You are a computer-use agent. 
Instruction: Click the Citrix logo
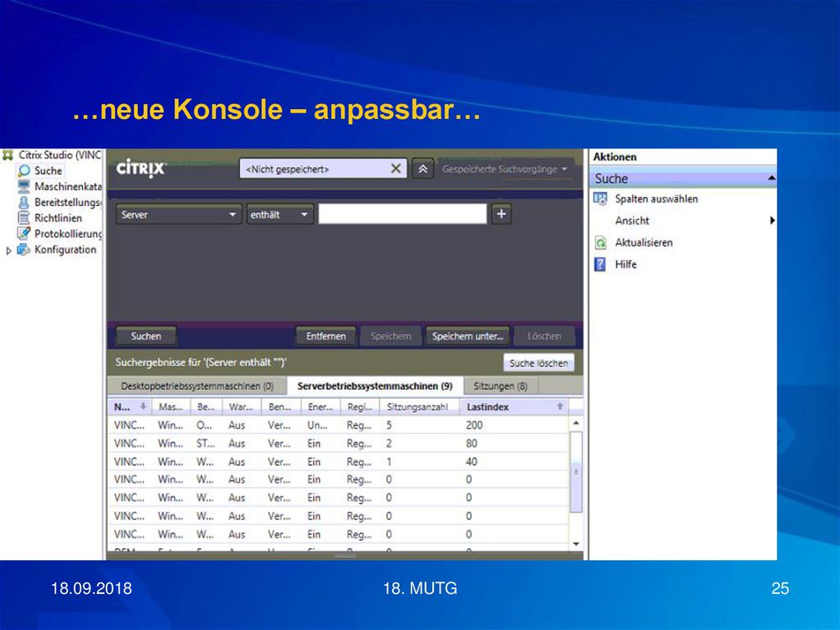141,169
